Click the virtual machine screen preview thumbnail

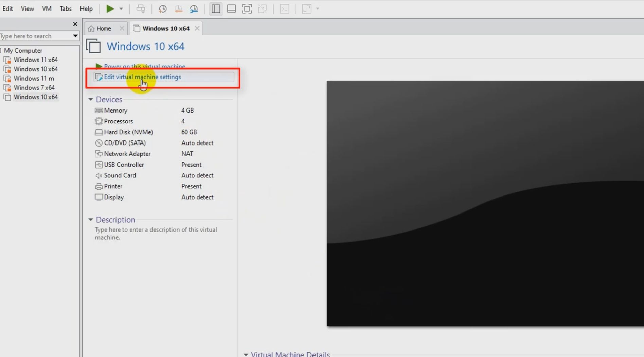point(485,203)
